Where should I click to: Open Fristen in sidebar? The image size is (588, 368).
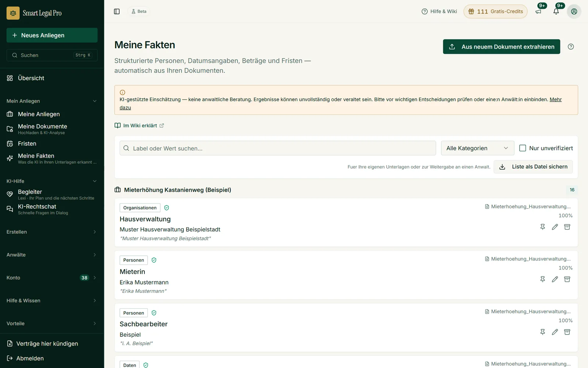[x=52, y=144]
